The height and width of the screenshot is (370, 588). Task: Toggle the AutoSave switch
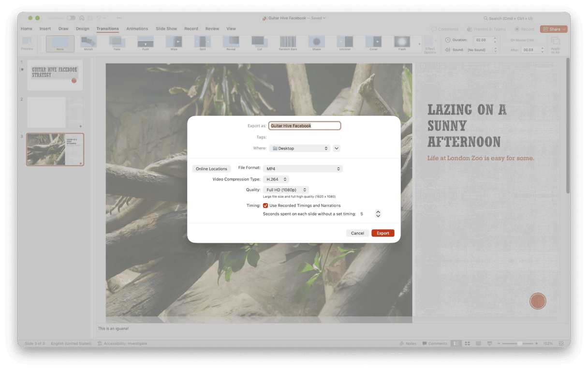(x=71, y=18)
